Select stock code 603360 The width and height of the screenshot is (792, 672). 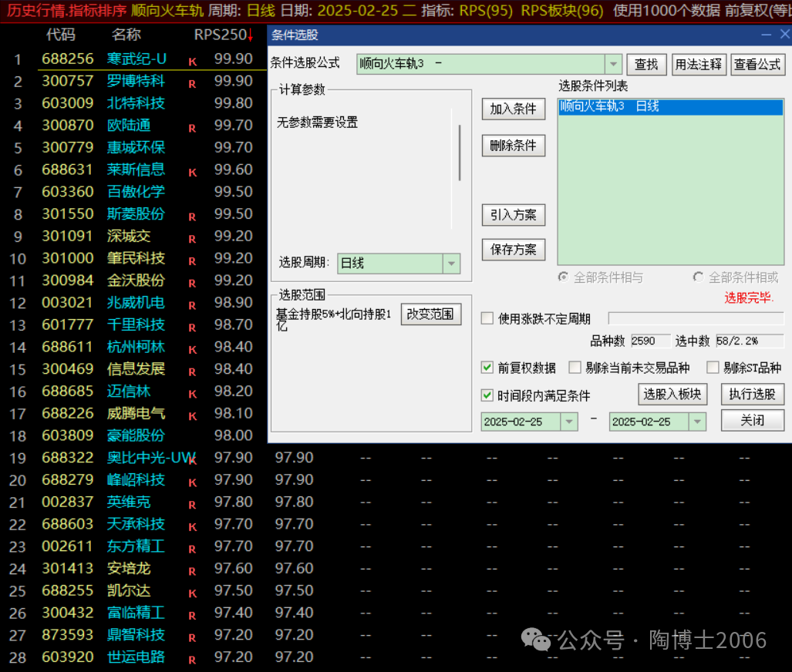tap(68, 192)
